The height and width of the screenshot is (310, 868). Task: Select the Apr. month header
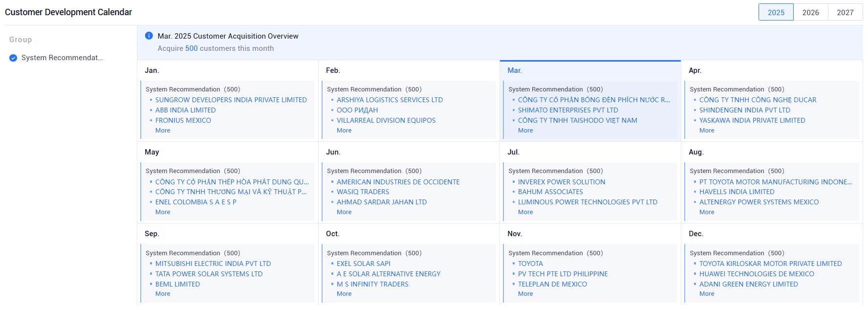point(695,70)
